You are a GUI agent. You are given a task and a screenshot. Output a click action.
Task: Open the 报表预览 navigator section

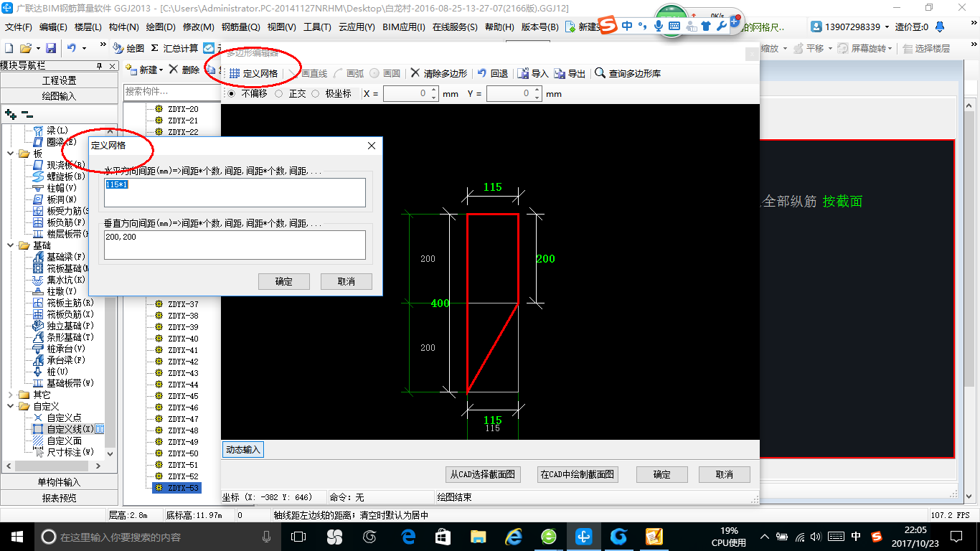pyautogui.click(x=59, y=498)
